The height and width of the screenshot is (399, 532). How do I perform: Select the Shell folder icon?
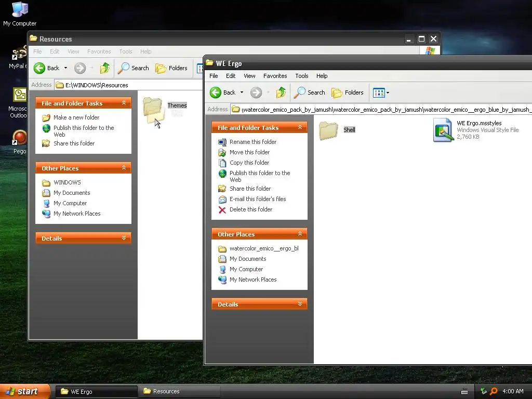(x=328, y=130)
